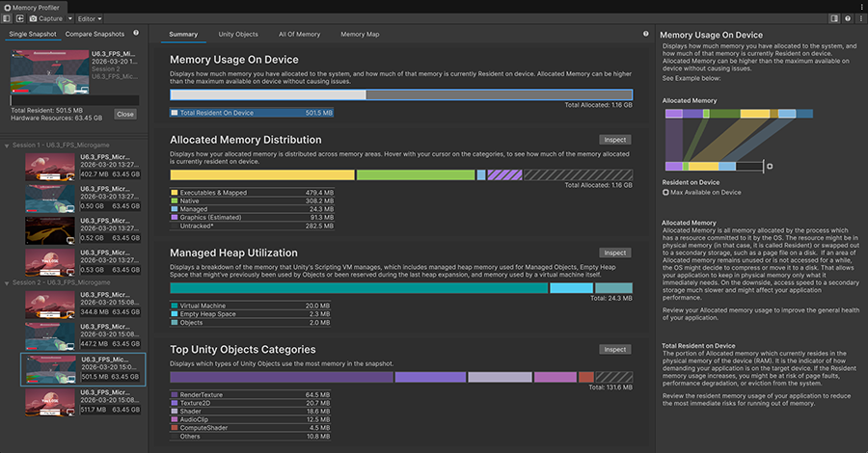Viewport: 868px width, 453px height.
Task: Select the 447.2 MB snapshot
Action: [83, 335]
